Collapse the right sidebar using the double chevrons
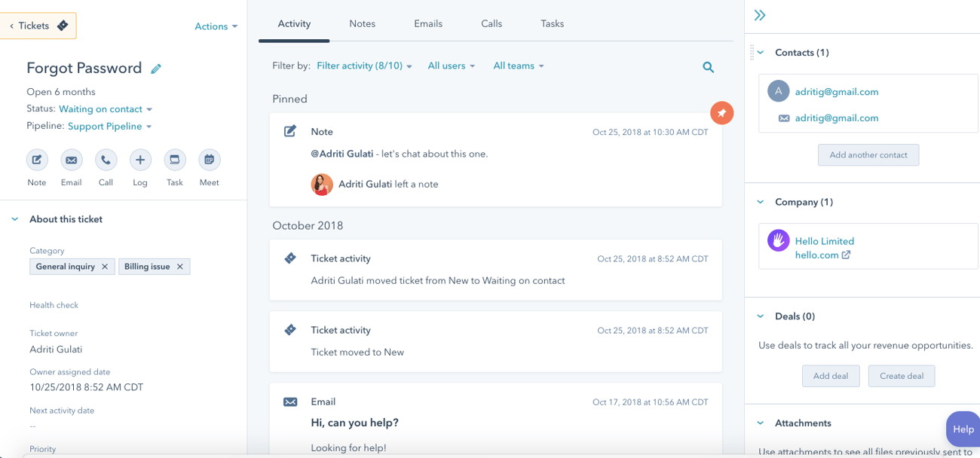This screenshot has width=980, height=458. [759, 14]
